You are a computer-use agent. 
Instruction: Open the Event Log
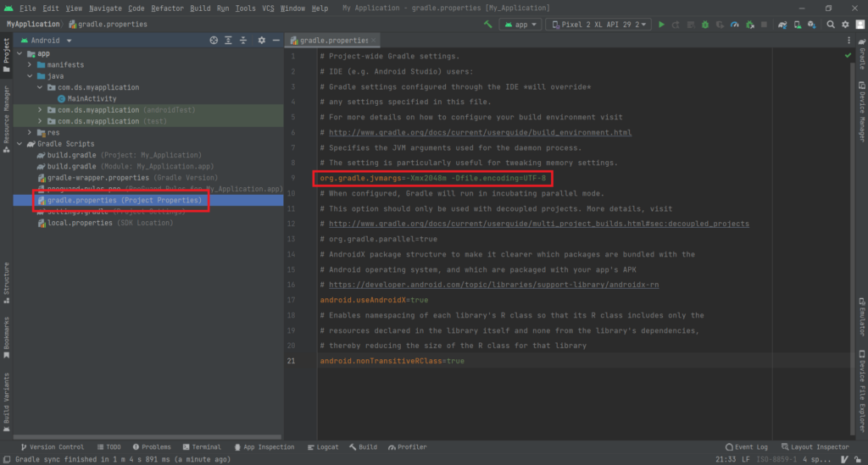(x=746, y=446)
